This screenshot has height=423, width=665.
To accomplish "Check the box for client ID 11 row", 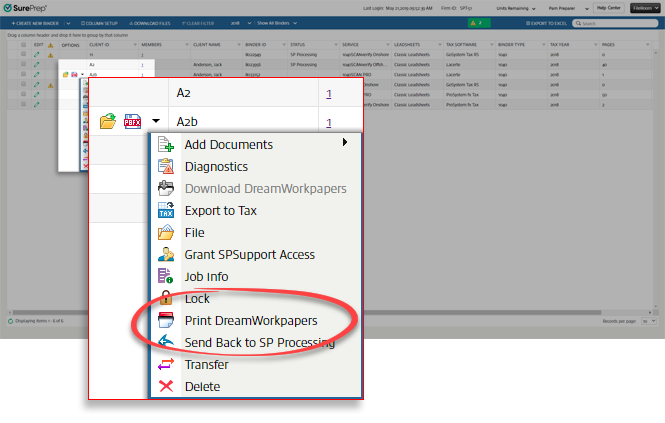I will [x=23, y=54].
